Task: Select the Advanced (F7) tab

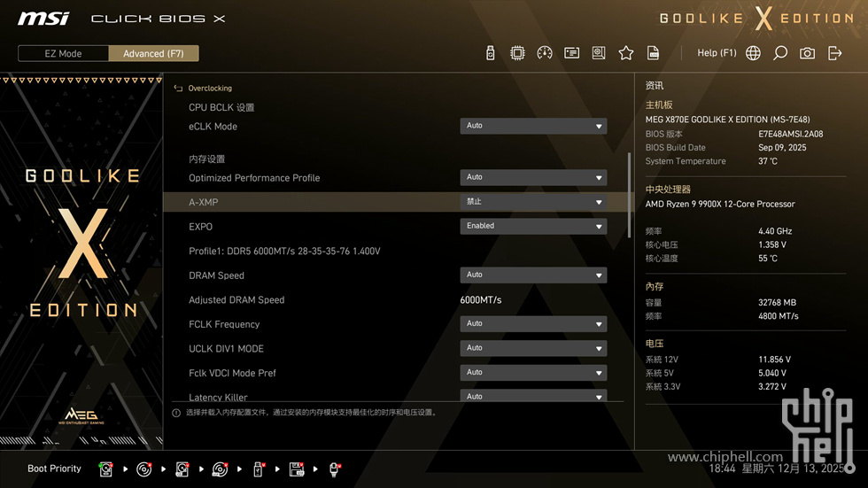Action: [153, 53]
